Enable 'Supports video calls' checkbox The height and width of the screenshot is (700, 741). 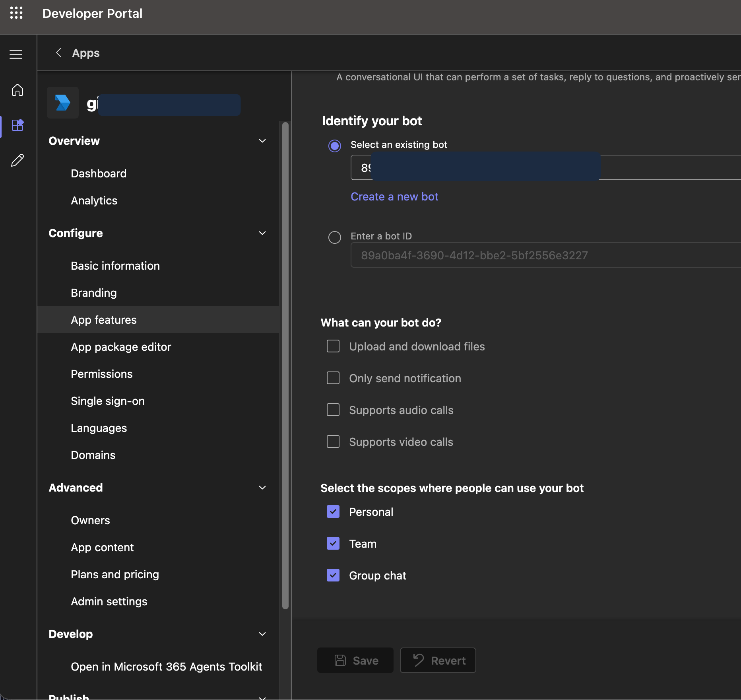coord(333,441)
